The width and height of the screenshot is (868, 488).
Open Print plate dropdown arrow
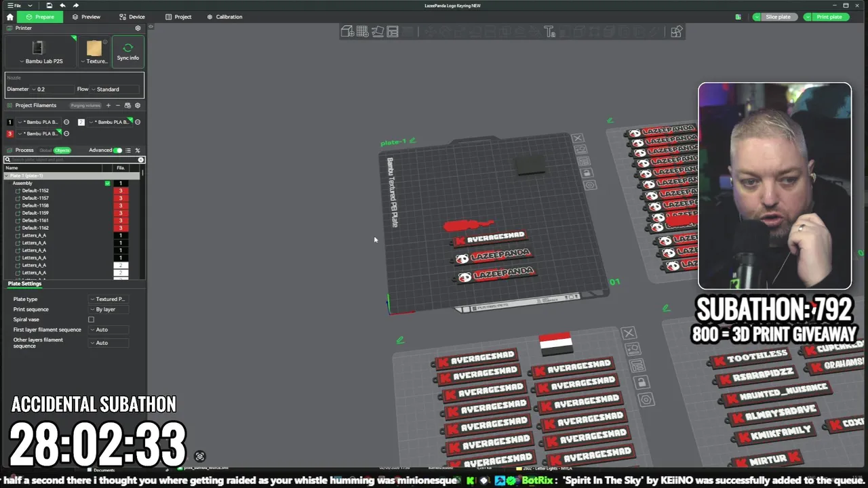click(808, 17)
